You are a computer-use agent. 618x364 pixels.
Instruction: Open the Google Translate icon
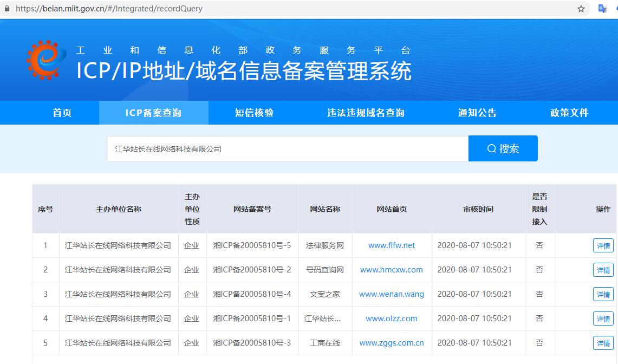602,9
